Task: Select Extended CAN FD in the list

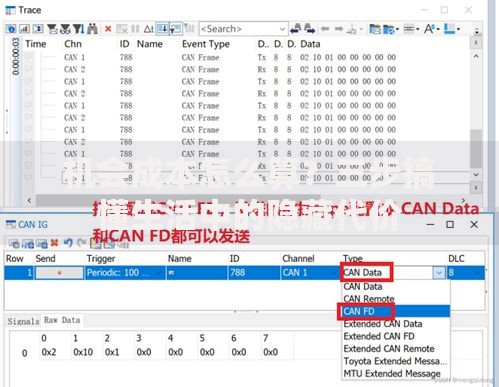Action: click(x=396, y=336)
